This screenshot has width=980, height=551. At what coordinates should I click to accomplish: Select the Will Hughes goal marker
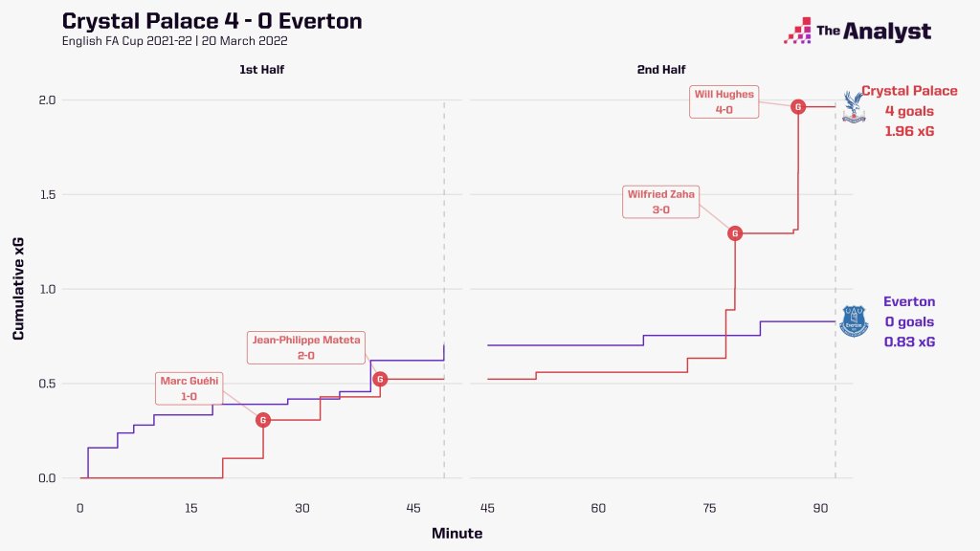point(797,107)
